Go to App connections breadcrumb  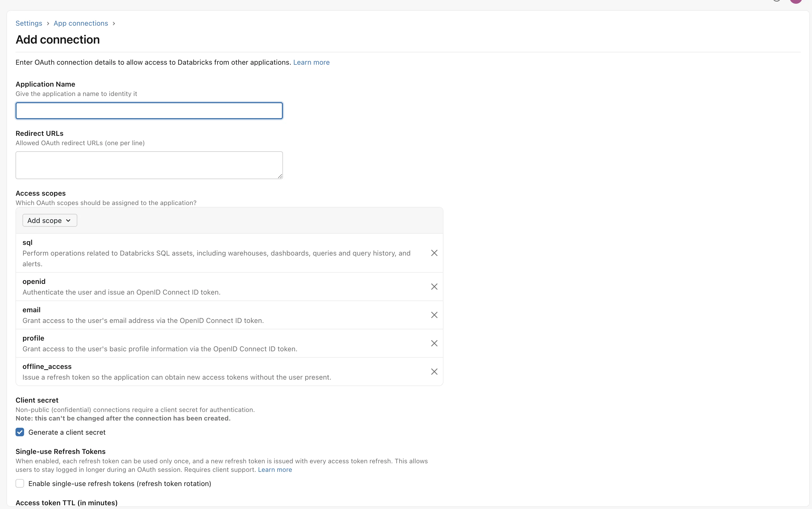coord(81,23)
